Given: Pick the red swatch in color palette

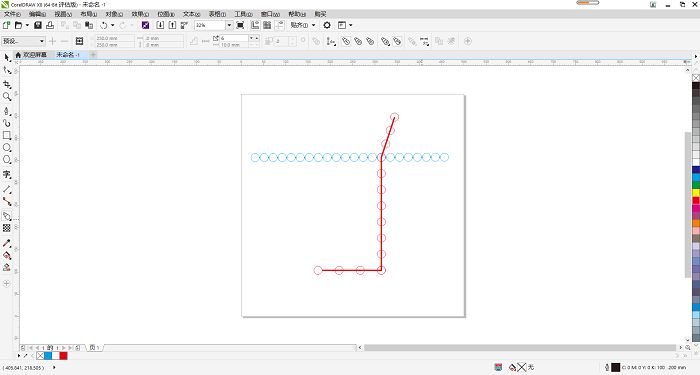Looking at the screenshot, I should [x=696, y=200].
